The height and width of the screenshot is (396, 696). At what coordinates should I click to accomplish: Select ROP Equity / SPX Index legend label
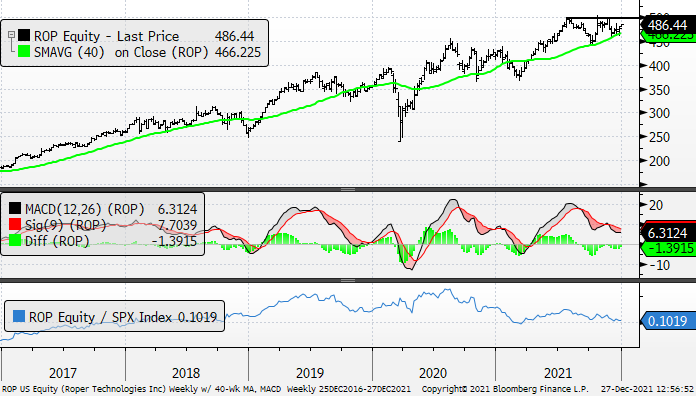(100, 317)
